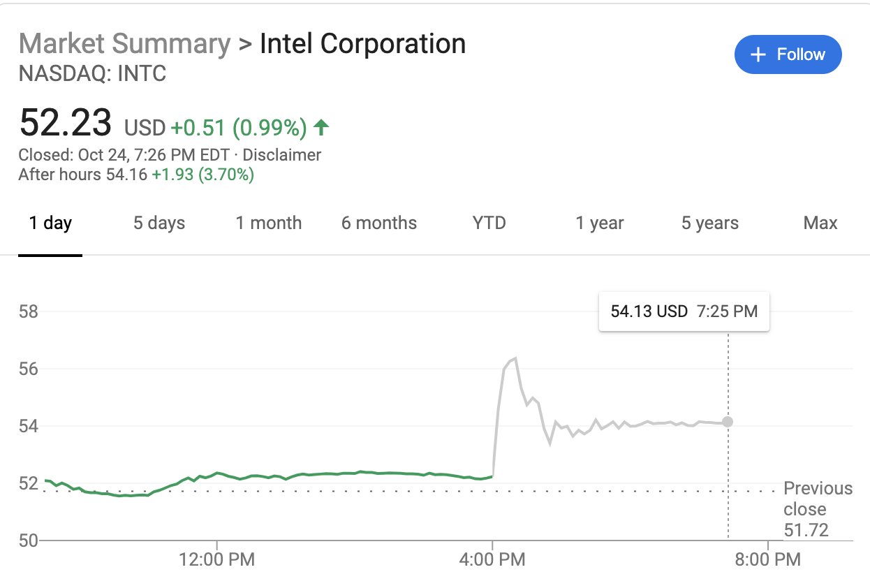Image resolution: width=870 pixels, height=588 pixels.
Task: Go to Market Summary breadcrumb
Action: (x=124, y=44)
